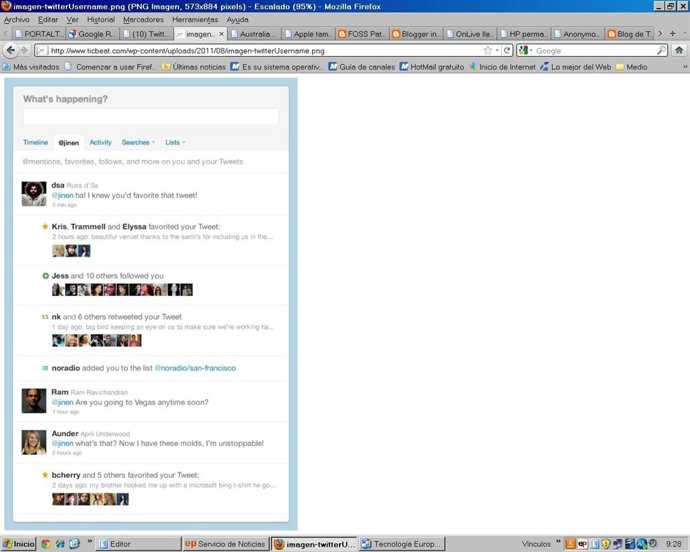Click the Forward navigation arrow
Viewport: 690px width, 552px height.
click(23, 50)
